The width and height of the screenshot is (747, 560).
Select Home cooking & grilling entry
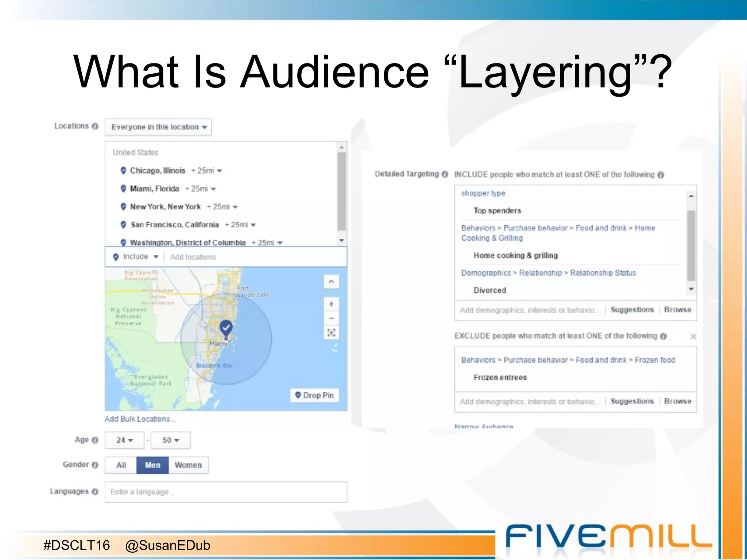(516, 256)
